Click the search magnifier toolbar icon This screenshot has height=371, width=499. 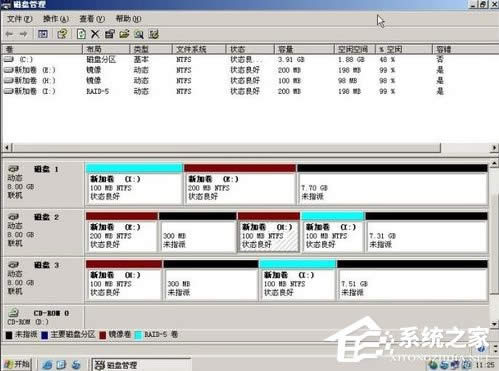click(x=139, y=34)
